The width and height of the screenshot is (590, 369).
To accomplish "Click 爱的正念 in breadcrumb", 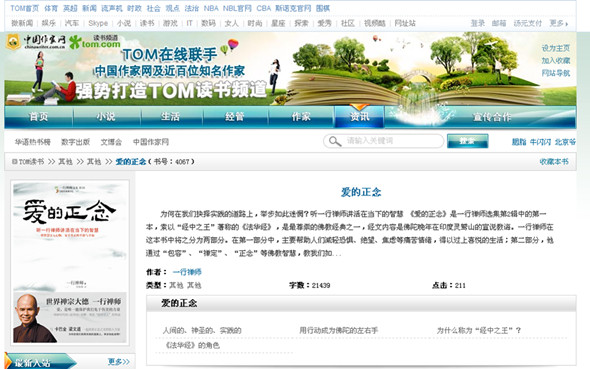I will point(131,162).
